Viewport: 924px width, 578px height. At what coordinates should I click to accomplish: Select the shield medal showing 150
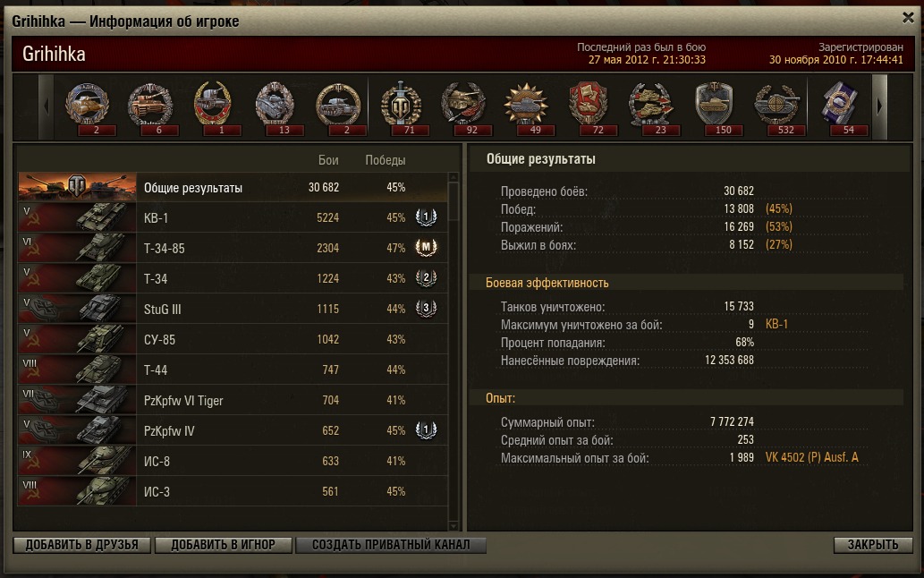coord(715,106)
